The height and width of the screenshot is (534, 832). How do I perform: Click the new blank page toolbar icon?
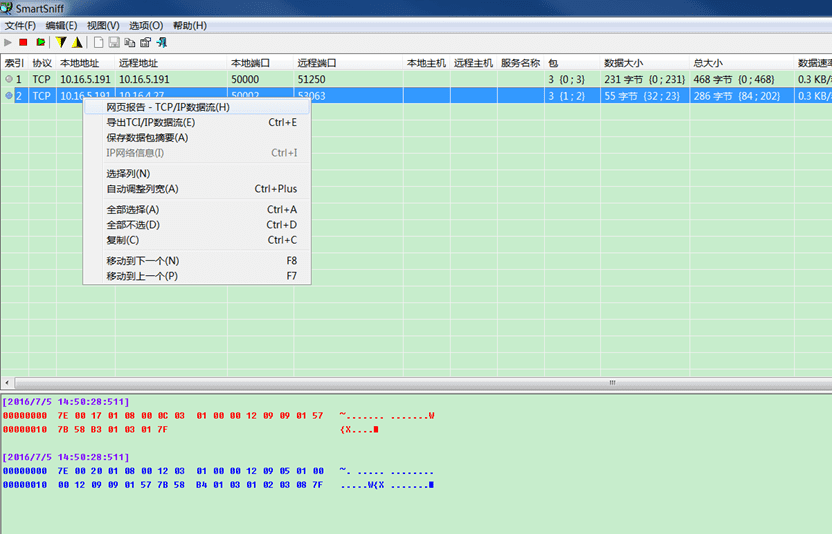click(99, 42)
